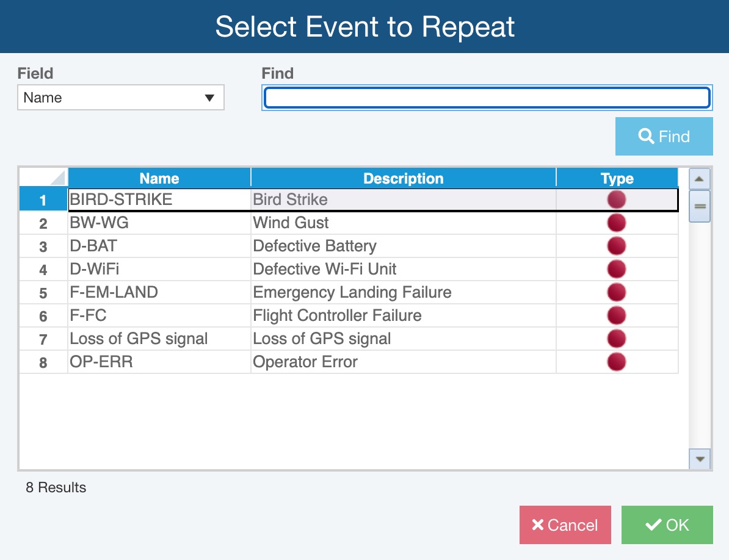Click the red type icon for Bird Strike
The height and width of the screenshot is (560, 729).
tap(617, 199)
